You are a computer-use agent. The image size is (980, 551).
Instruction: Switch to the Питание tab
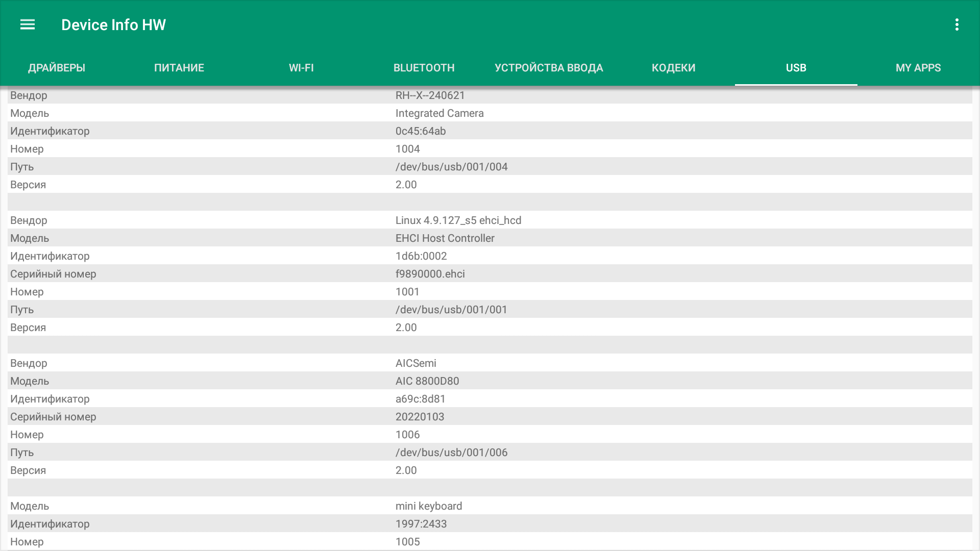click(179, 68)
